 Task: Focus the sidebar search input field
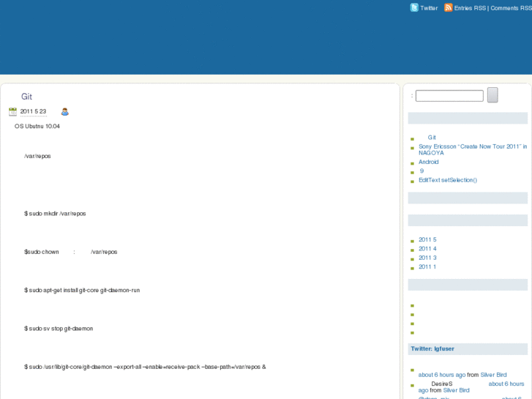tap(449, 96)
